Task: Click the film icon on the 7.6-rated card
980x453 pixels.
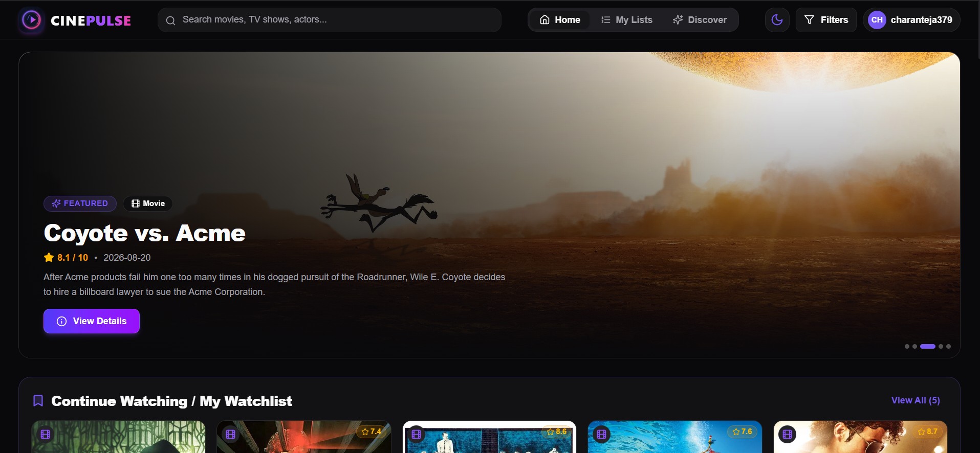Action: tap(602, 435)
